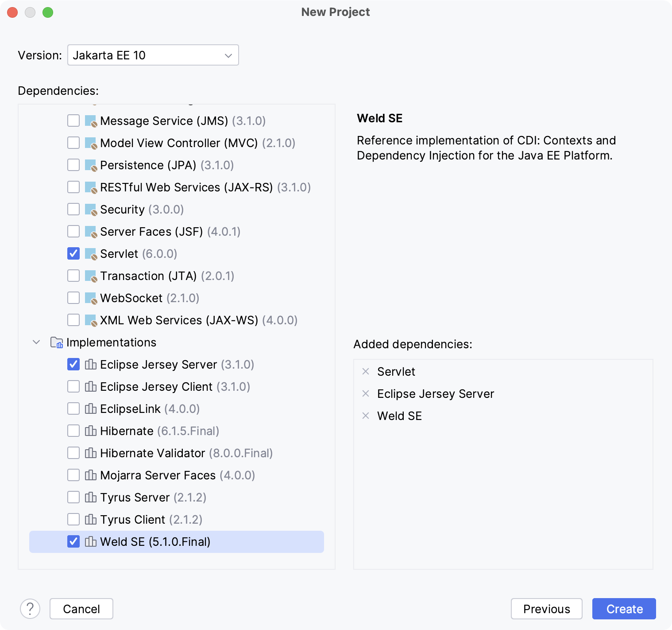
Task: Remove Eclipse Jersey Server from added dependencies
Action: (366, 393)
